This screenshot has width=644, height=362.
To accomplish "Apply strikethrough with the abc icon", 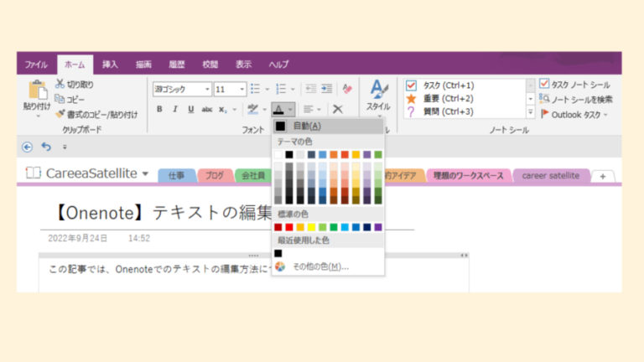I will tap(206, 109).
